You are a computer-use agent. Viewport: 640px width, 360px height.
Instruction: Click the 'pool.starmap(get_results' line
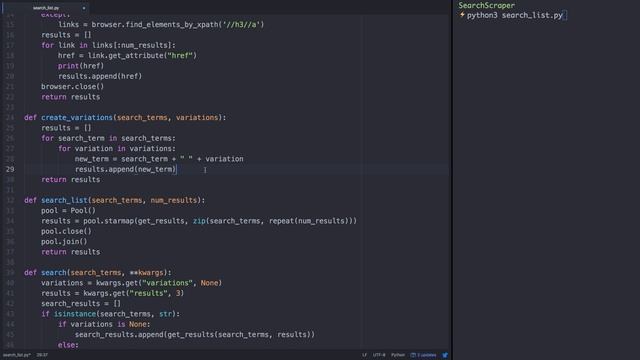point(199,221)
